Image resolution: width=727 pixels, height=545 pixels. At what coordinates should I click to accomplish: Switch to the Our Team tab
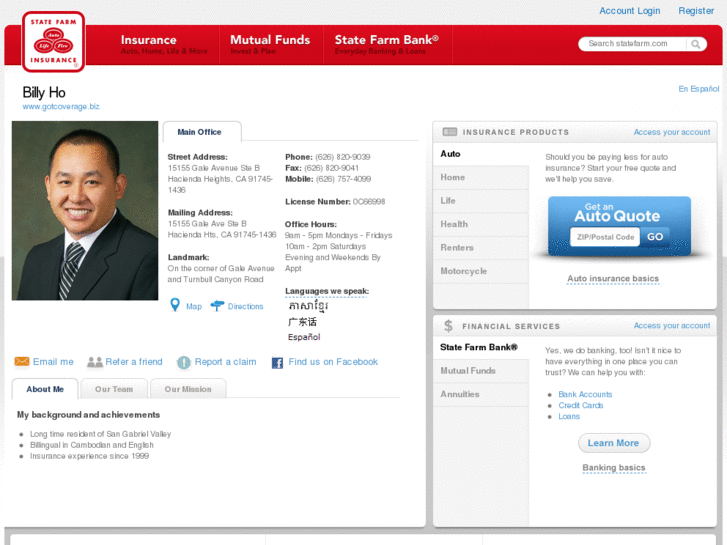tap(114, 389)
